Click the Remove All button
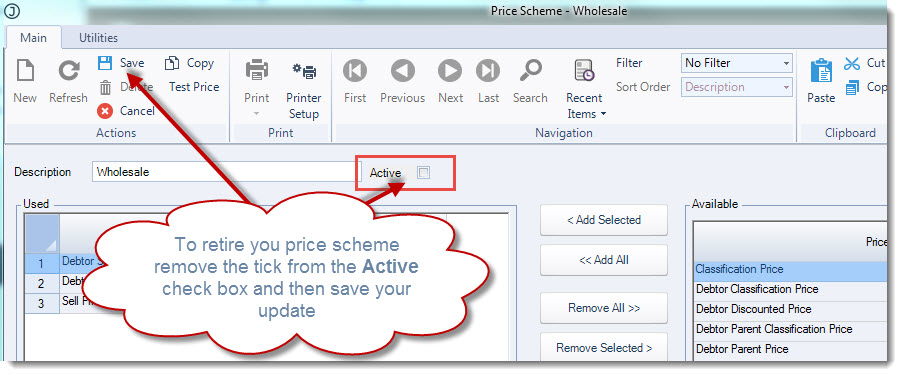The width and height of the screenshot is (902, 376). tap(603, 308)
